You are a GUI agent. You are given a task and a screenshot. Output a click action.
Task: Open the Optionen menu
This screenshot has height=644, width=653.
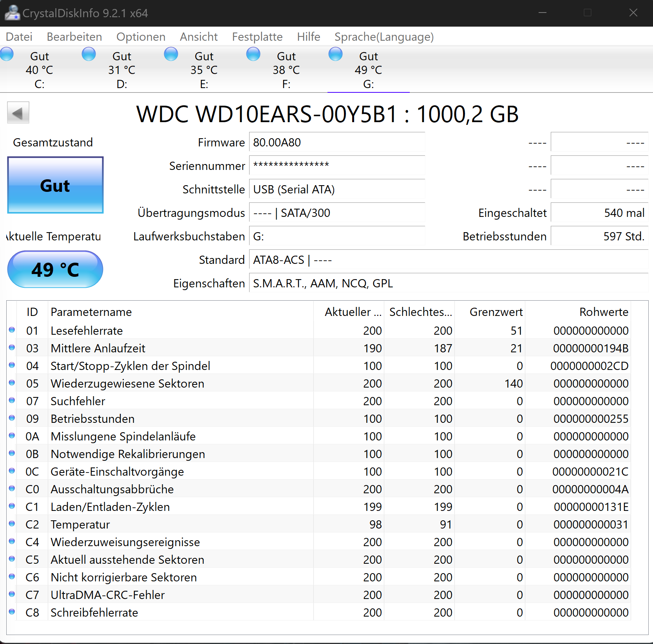point(141,36)
